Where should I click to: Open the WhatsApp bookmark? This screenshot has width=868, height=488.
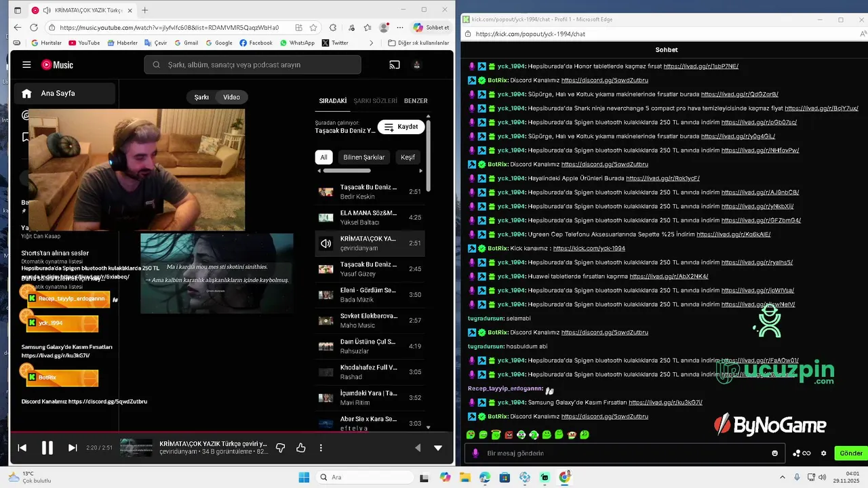click(297, 43)
